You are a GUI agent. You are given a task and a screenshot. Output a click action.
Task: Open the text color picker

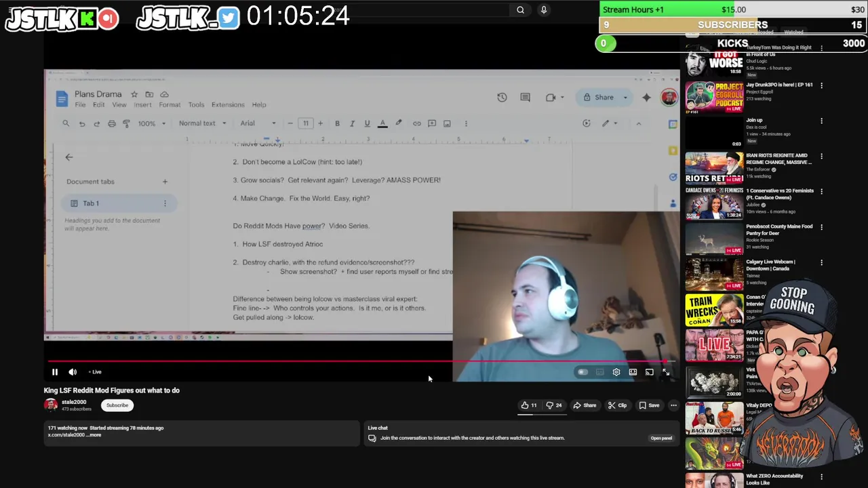[x=382, y=123]
